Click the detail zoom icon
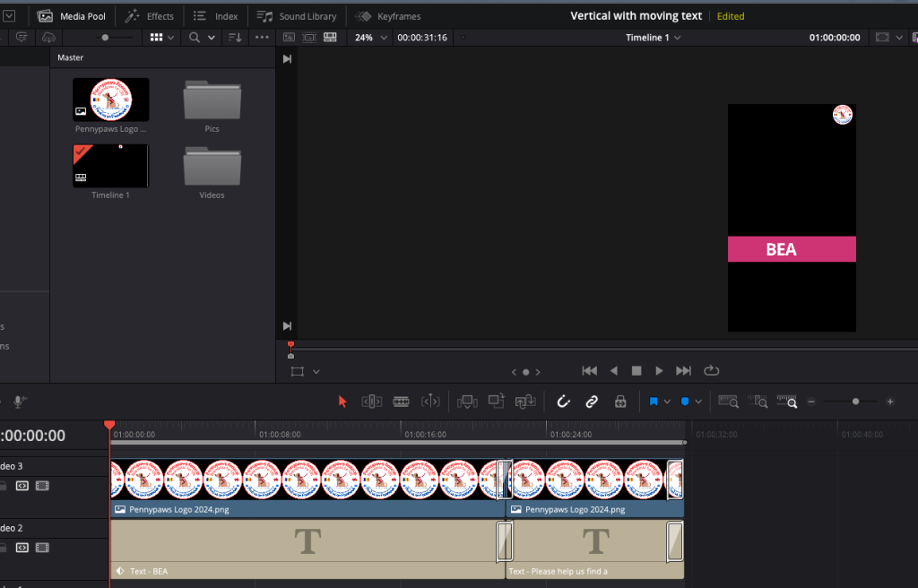Viewport: 918px width, 588px height. tap(758, 402)
